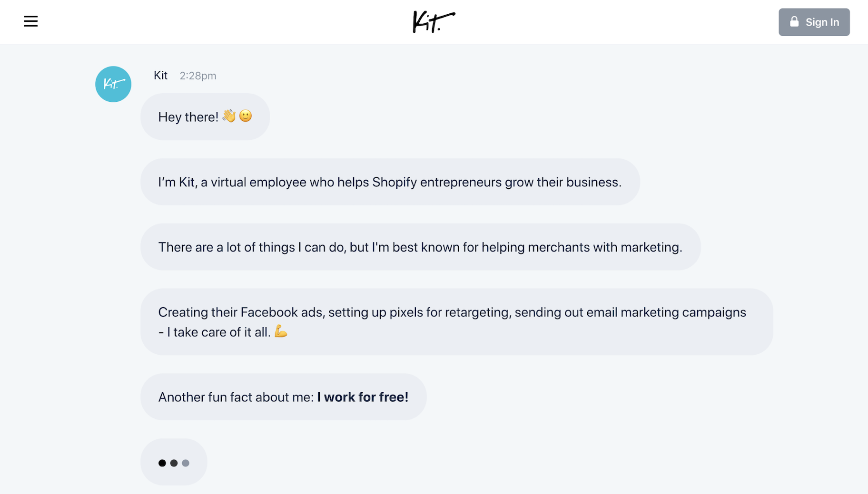Click the lock icon on Sign In

[x=794, y=22]
